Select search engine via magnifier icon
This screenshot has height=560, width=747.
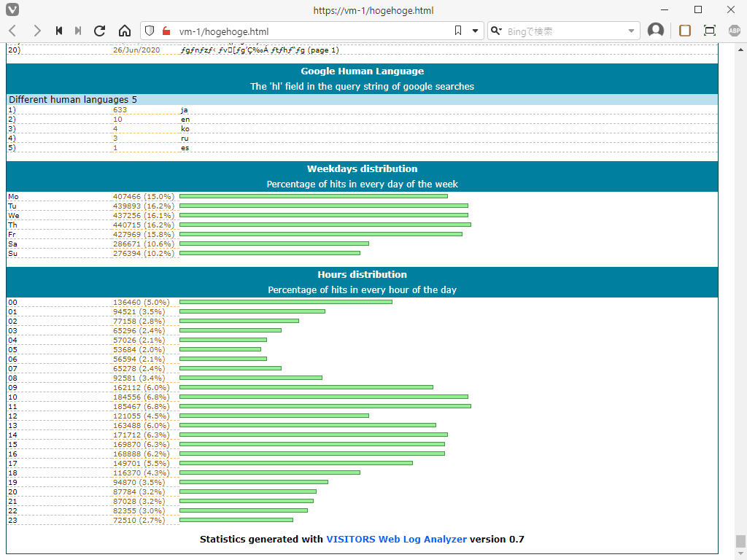click(496, 31)
